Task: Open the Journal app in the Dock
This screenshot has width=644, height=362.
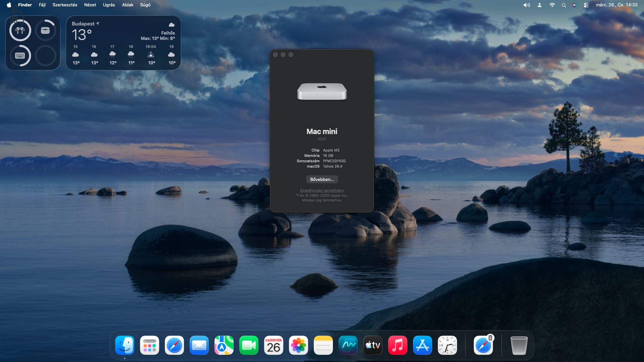Action: click(348, 345)
